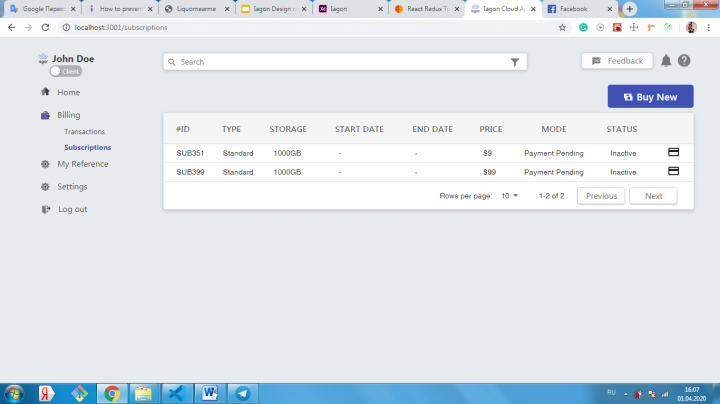Open Yandex from the taskbar
This screenshot has height=404, width=720.
tap(46, 393)
